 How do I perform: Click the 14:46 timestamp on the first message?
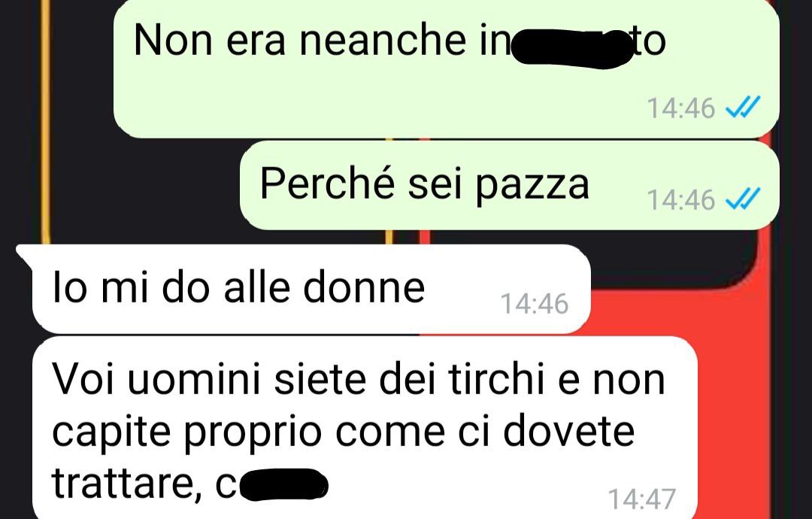click(680, 108)
